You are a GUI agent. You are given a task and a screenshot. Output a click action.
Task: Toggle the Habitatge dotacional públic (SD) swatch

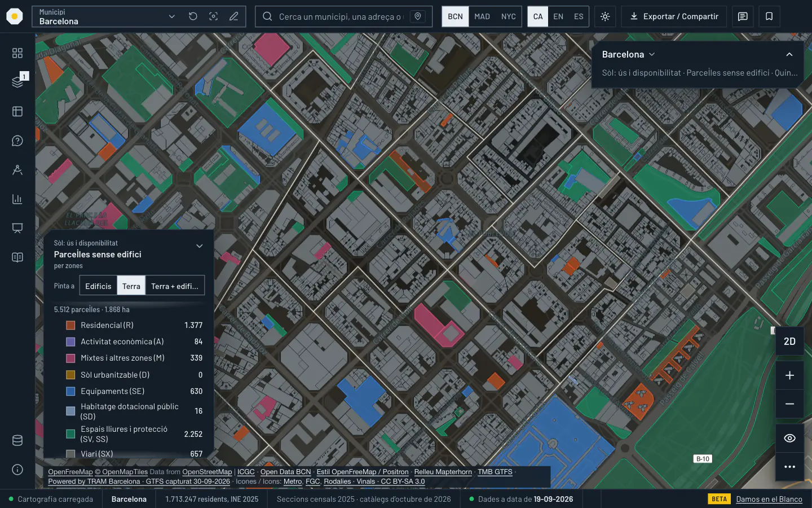coord(70,411)
